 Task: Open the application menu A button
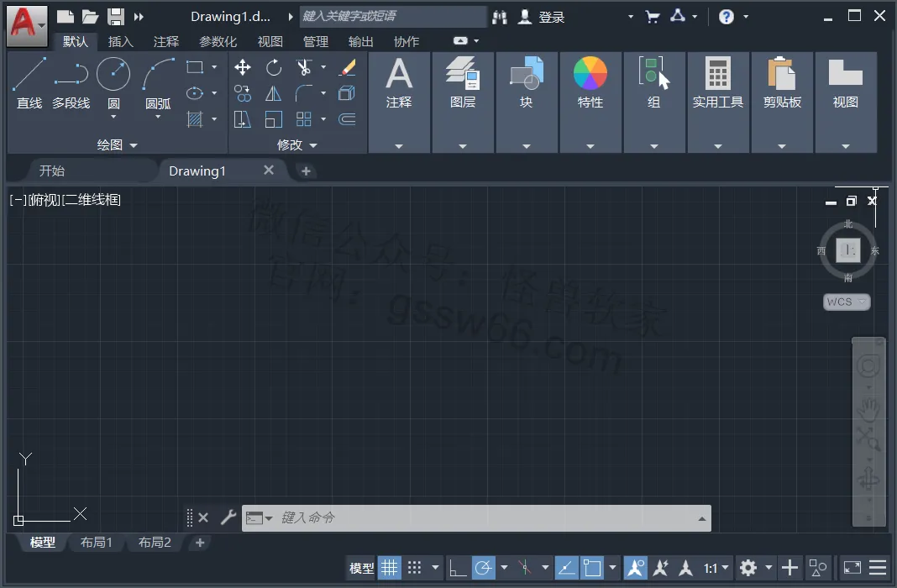point(26,25)
